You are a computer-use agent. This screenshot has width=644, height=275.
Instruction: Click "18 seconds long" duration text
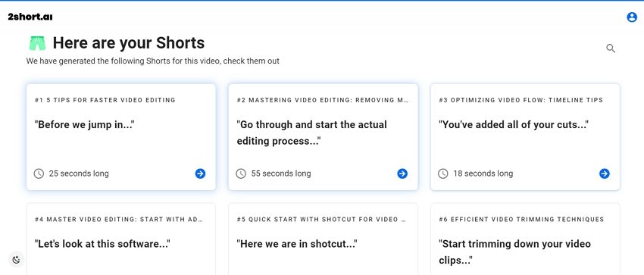coord(483,173)
